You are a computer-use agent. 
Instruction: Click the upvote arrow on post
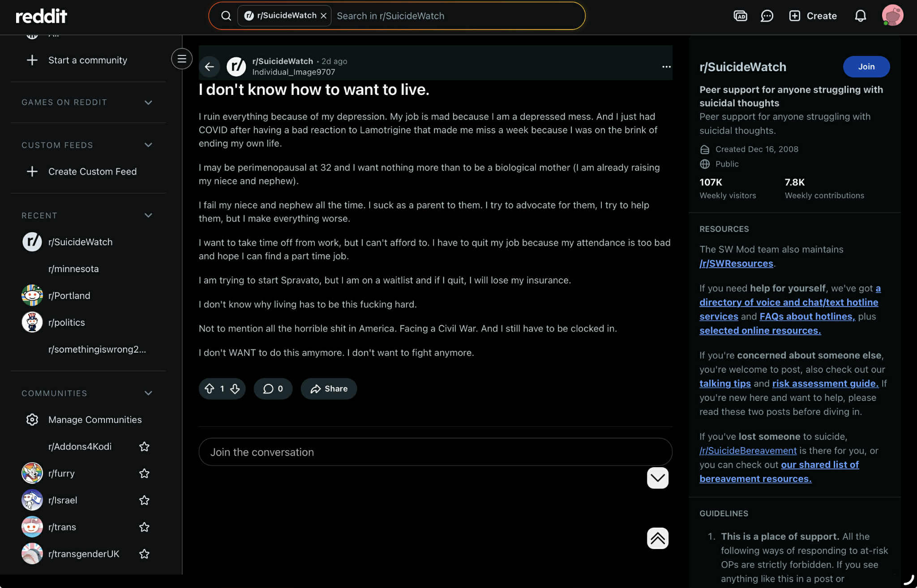click(210, 388)
